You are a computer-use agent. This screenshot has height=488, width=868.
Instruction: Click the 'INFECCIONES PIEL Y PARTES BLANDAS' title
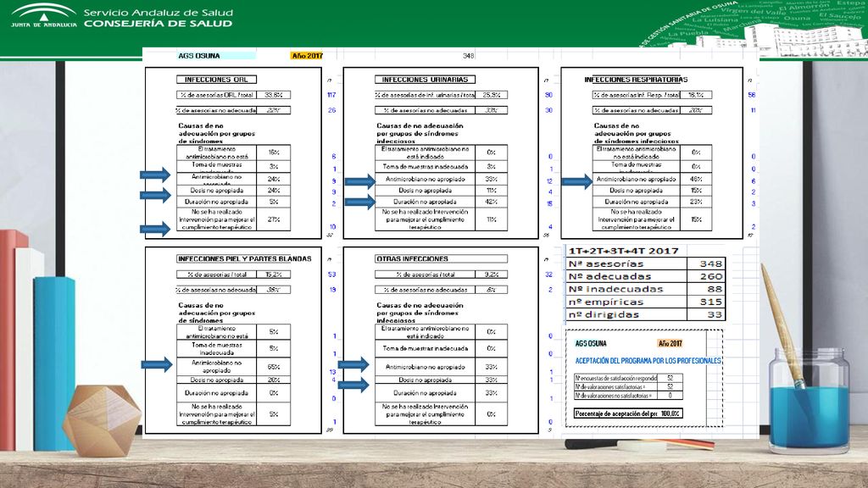[x=244, y=258]
